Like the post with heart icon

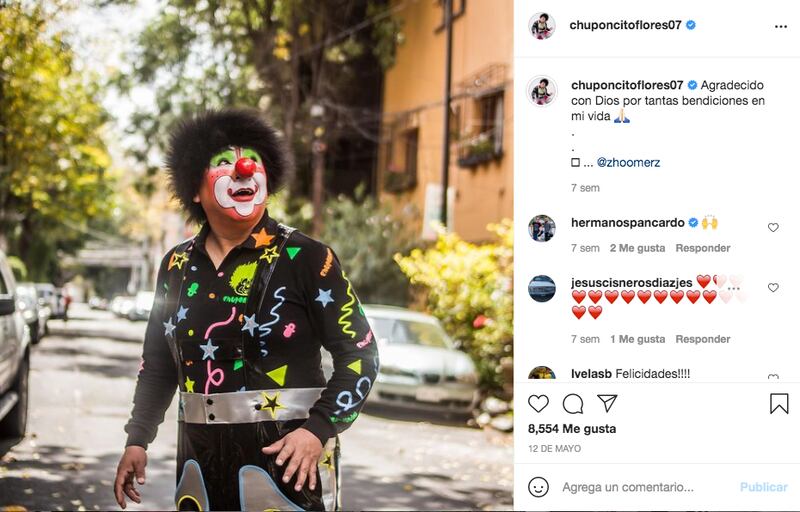click(538, 403)
